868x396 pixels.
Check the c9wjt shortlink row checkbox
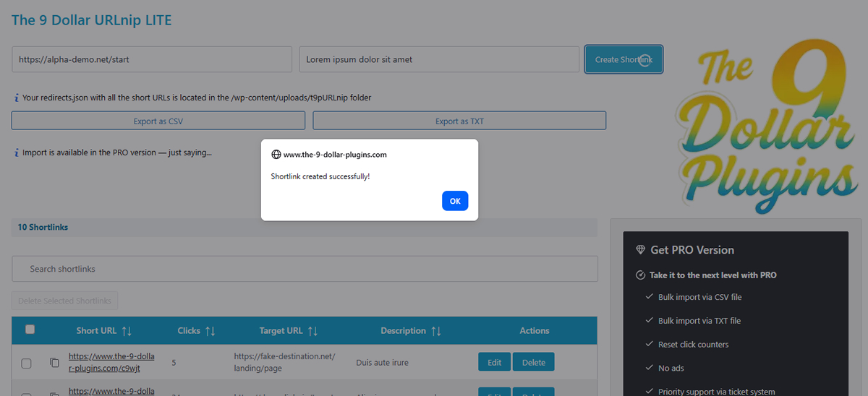click(26, 363)
